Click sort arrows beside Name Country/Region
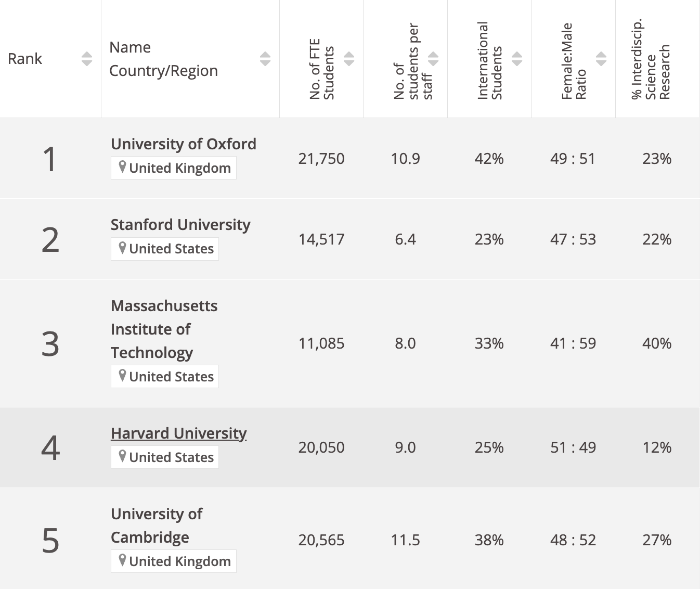 [x=265, y=59]
